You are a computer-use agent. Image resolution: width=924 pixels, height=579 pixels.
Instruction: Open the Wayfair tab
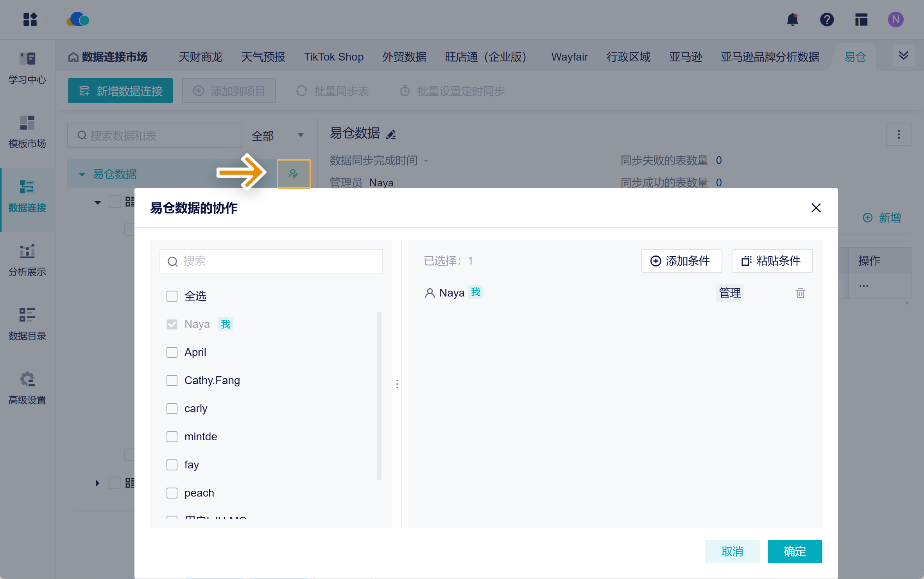coord(569,57)
